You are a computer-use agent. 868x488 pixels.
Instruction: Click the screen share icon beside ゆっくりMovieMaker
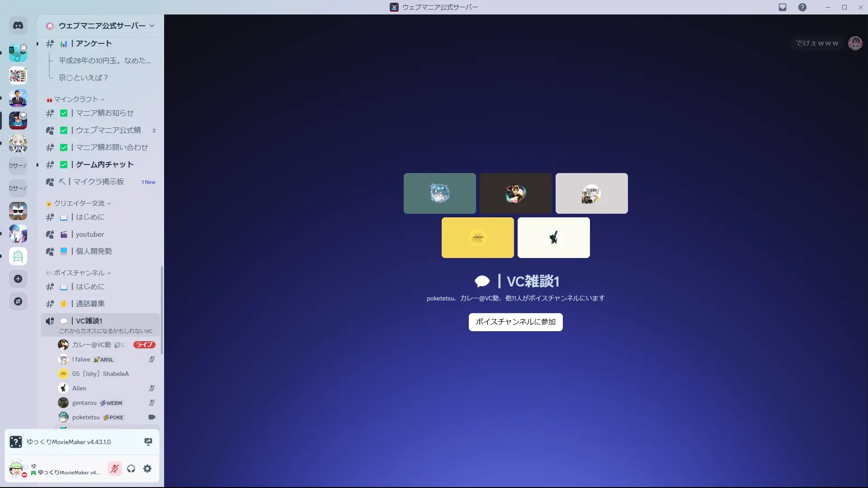point(148,442)
